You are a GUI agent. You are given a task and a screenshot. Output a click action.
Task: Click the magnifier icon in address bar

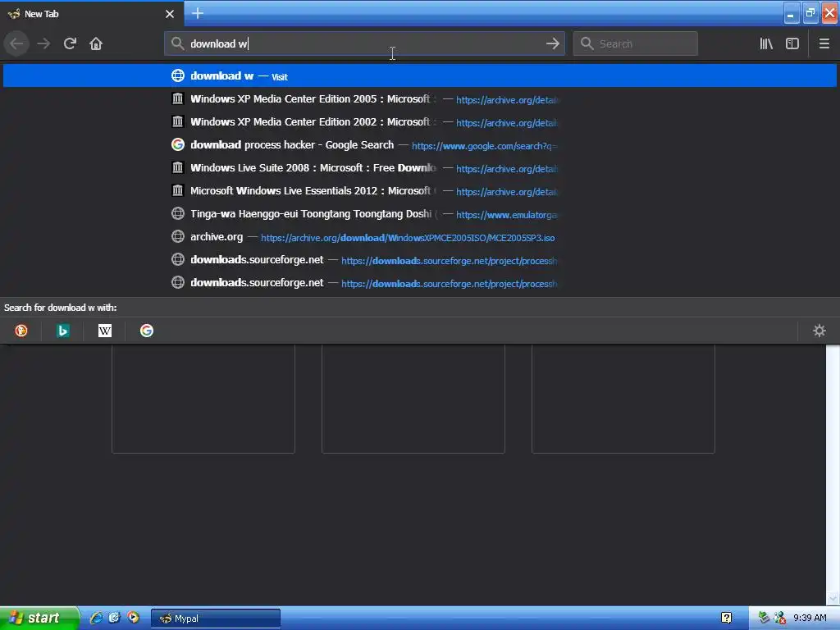click(x=177, y=43)
